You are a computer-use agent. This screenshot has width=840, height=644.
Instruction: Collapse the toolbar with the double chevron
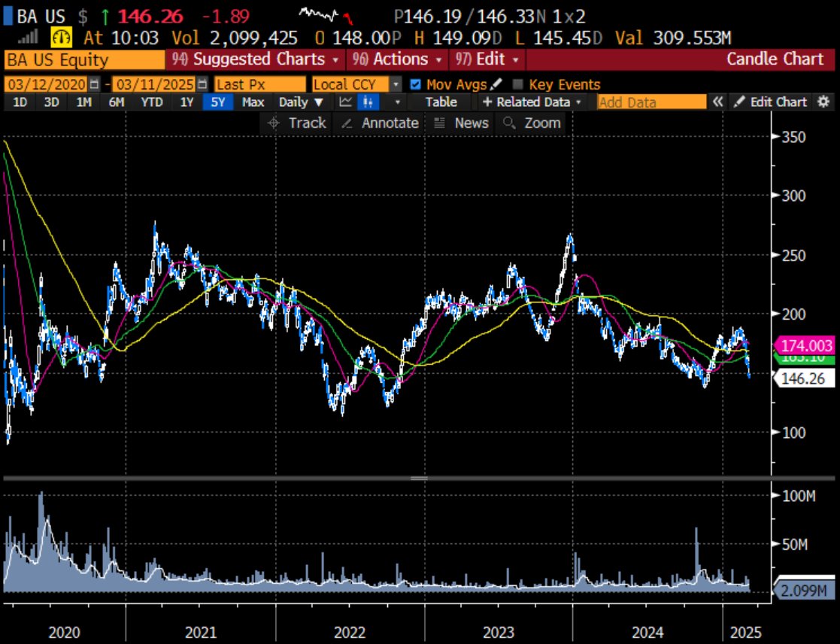pyautogui.click(x=717, y=102)
